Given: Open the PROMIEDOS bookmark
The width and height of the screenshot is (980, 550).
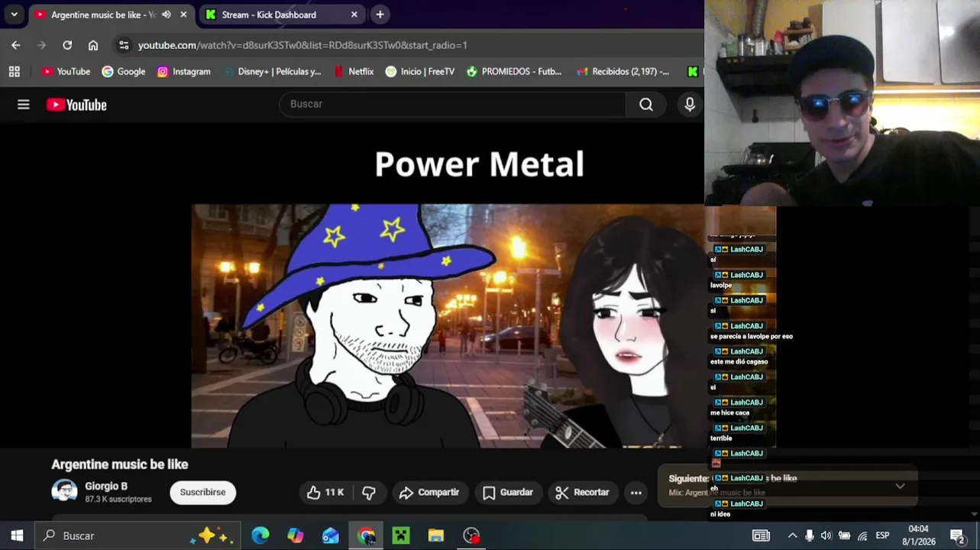Looking at the screenshot, I should [x=513, y=71].
